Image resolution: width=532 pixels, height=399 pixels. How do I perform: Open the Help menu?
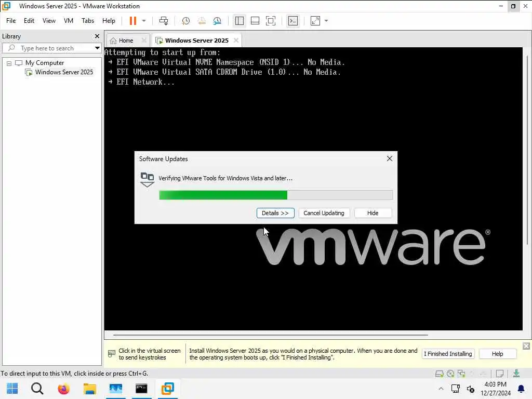(109, 21)
